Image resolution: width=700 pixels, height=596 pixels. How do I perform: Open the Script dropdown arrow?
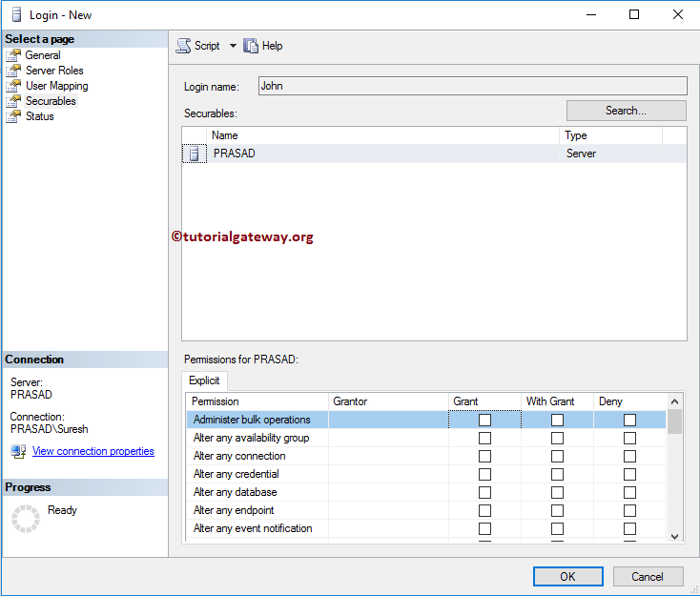(233, 46)
